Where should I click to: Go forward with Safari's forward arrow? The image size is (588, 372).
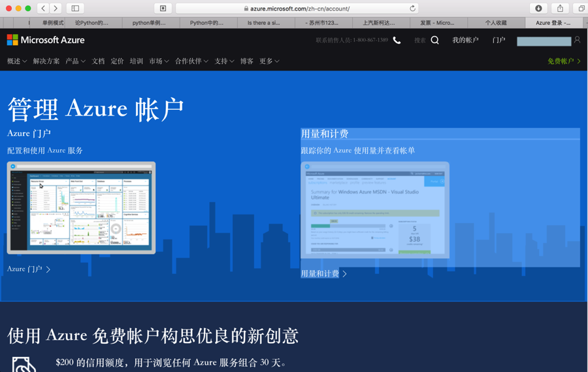[x=56, y=8]
